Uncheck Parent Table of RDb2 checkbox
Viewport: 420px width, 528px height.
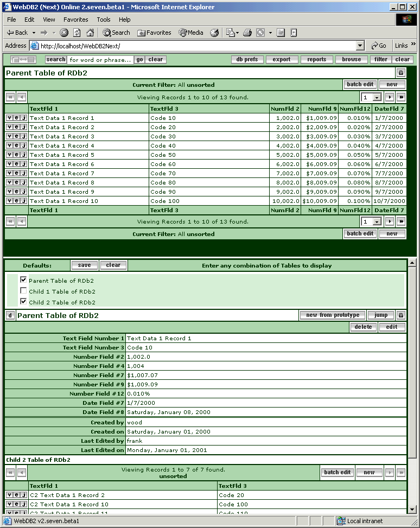[x=23, y=279]
